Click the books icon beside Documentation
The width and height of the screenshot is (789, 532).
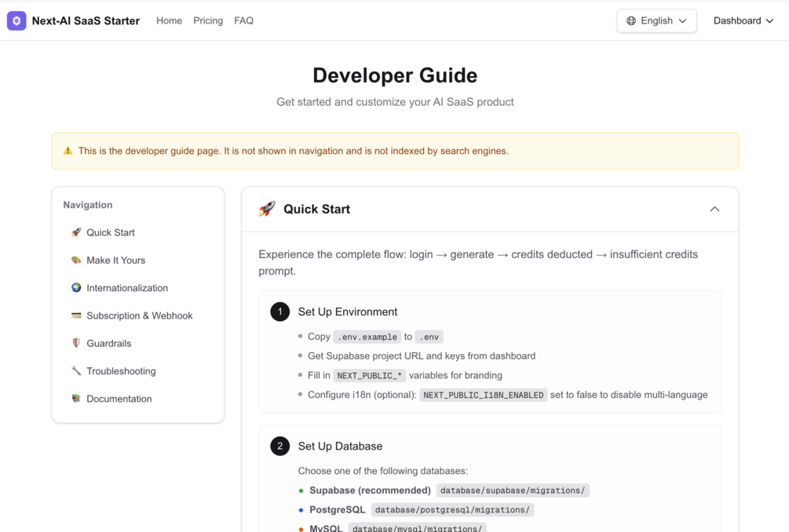coord(76,399)
